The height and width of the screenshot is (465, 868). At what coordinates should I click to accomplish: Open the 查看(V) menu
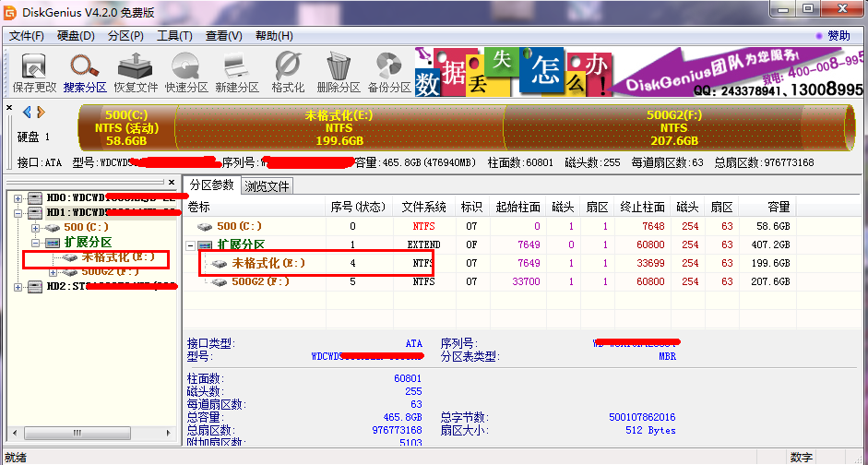click(223, 36)
